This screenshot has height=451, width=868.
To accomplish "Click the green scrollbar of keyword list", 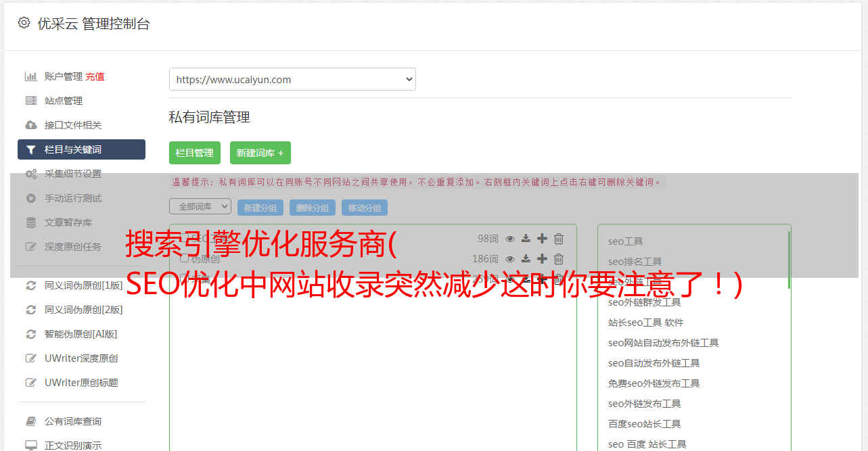I will click(789, 260).
